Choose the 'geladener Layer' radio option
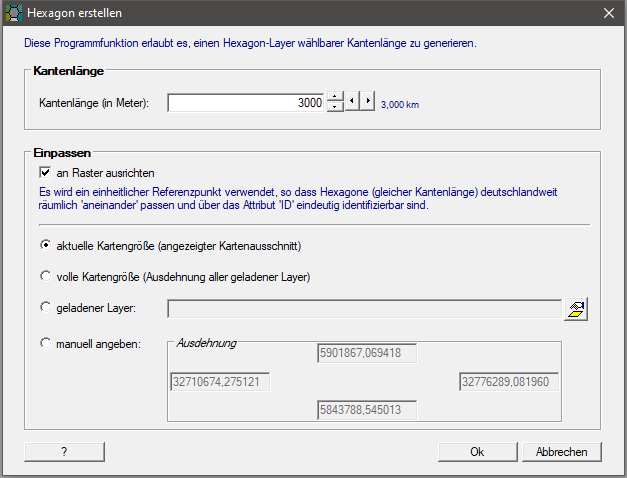 pyautogui.click(x=46, y=307)
